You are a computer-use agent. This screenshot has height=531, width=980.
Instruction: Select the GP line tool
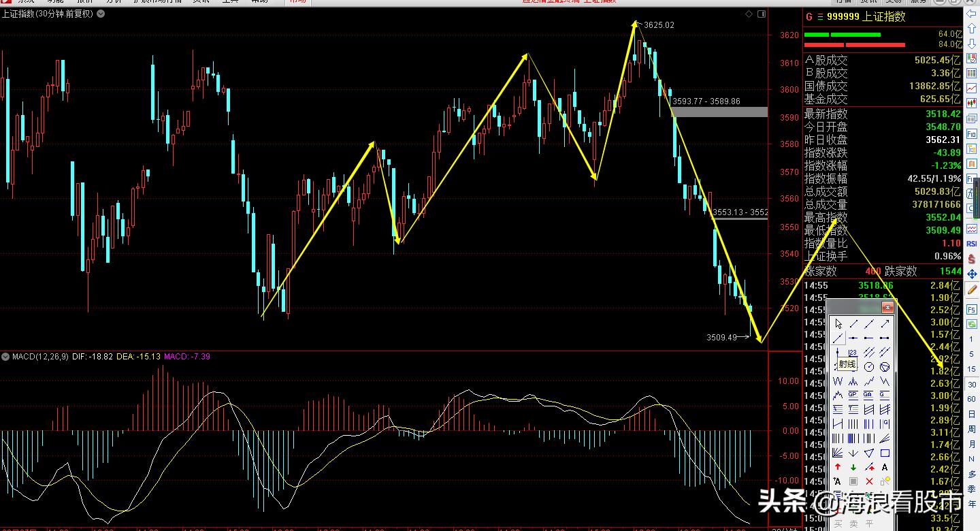(853, 395)
